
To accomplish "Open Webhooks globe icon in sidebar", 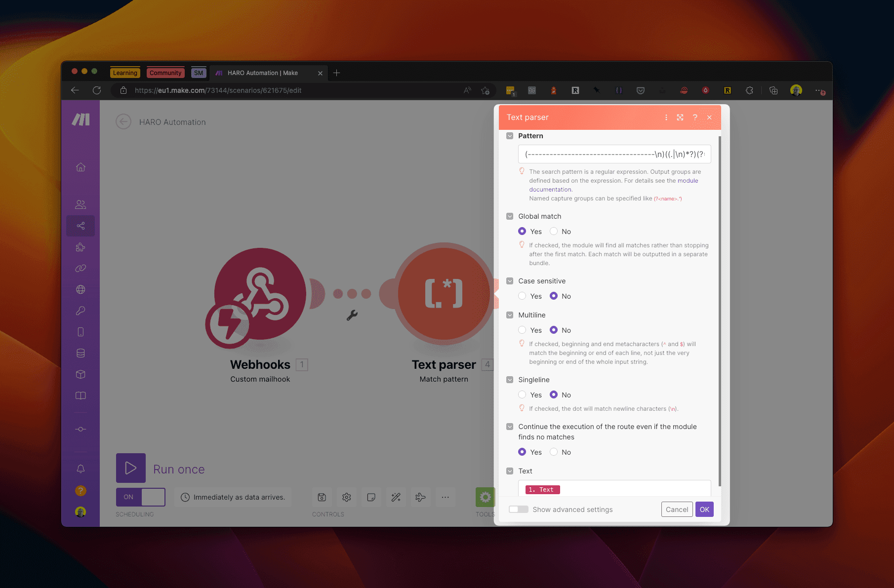I will [81, 290].
